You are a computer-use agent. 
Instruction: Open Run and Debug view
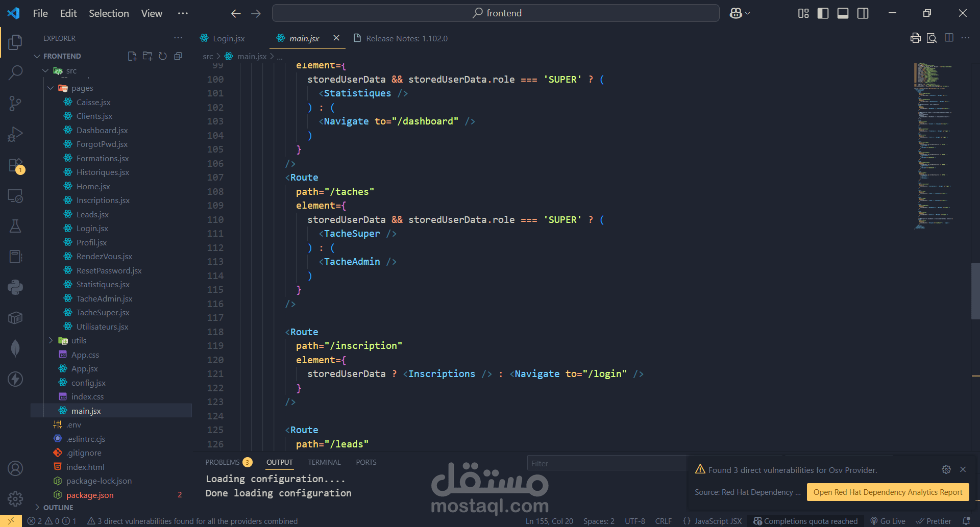pyautogui.click(x=15, y=134)
